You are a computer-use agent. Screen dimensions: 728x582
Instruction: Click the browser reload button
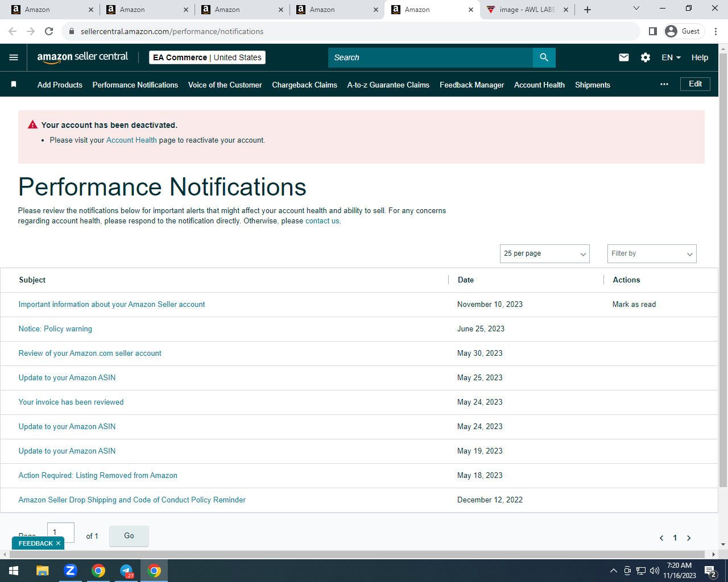pos(49,31)
